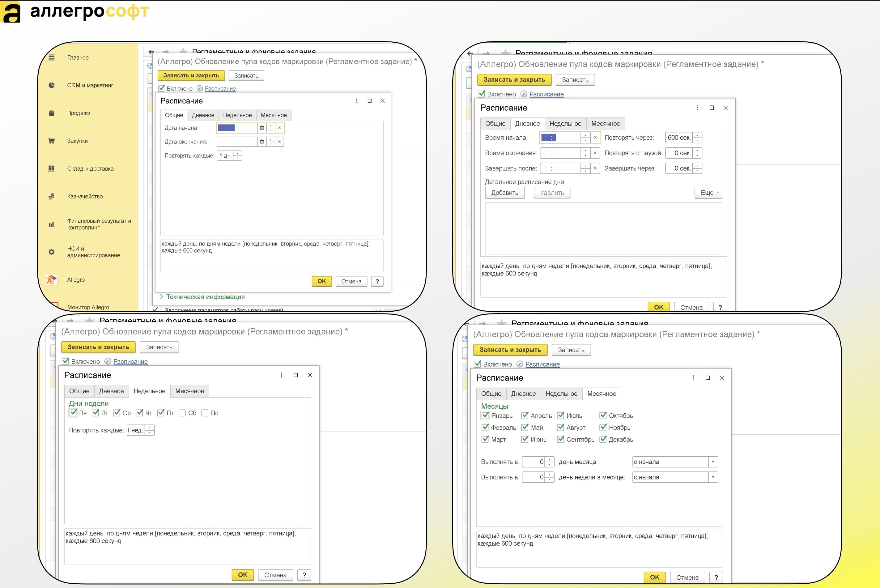Open calendar picker for Дата начала
This screenshot has width=880, height=588.
pos(262,128)
